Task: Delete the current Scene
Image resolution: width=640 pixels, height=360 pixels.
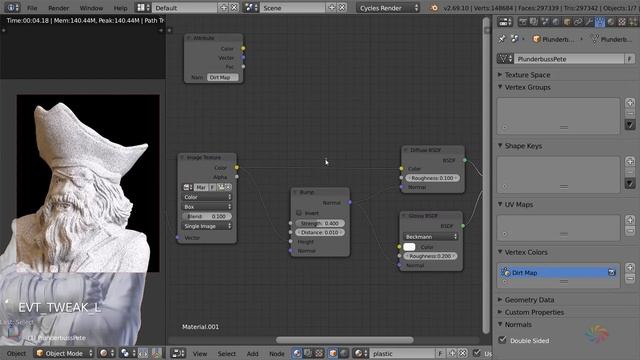Action: pyautogui.click(x=342, y=7)
